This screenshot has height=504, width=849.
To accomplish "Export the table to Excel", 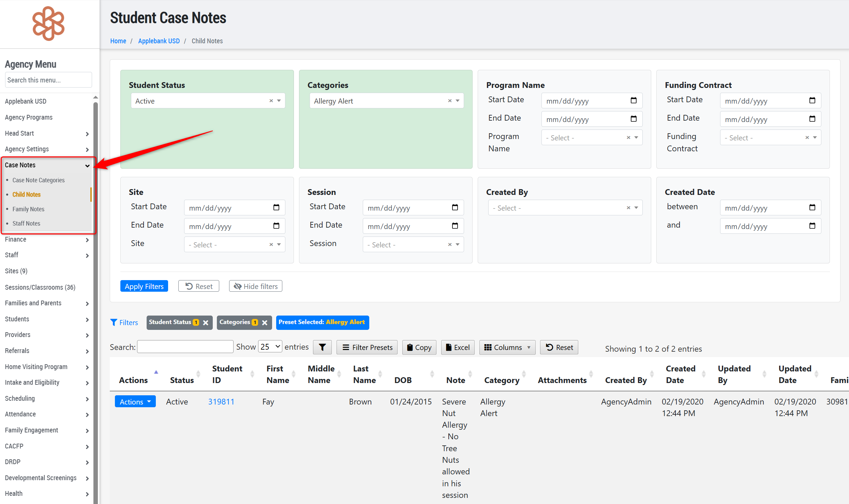I will click(x=458, y=347).
